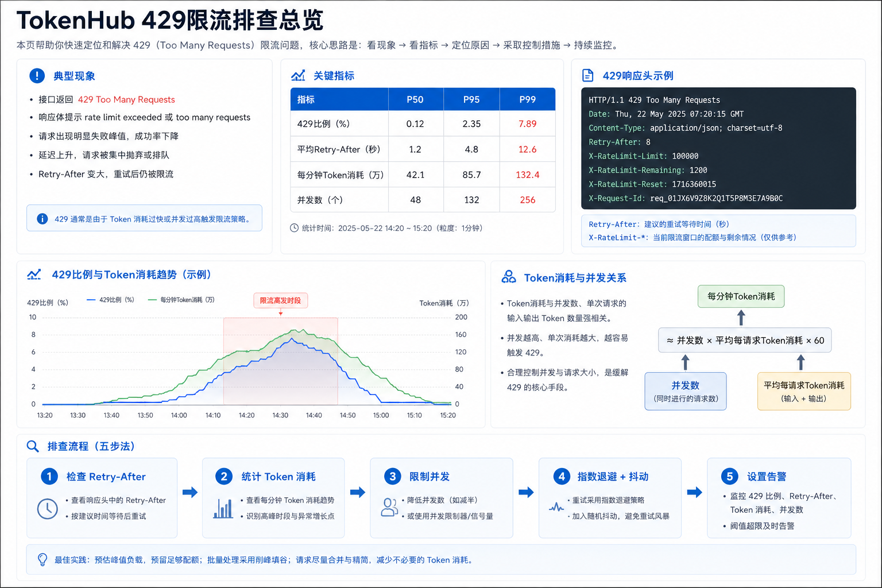The image size is (882, 588).
Task: Click the P95 column header
Action: (x=471, y=99)
